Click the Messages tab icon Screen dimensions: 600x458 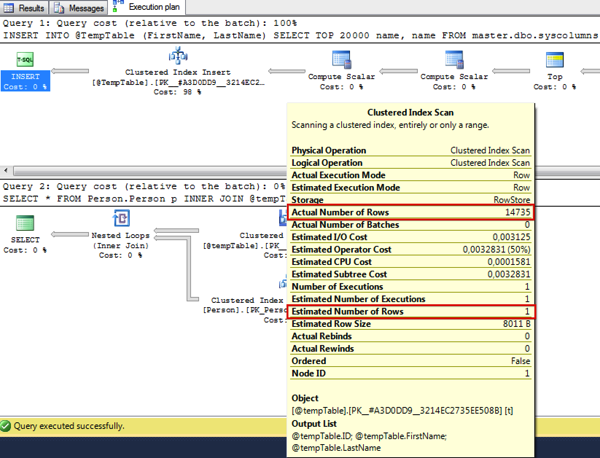pos(59,8)
